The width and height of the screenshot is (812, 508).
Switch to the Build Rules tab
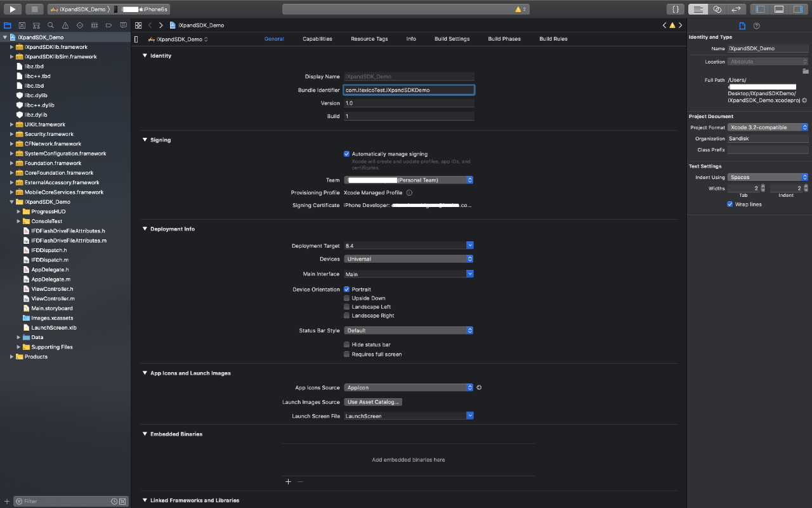coord(553,39)
